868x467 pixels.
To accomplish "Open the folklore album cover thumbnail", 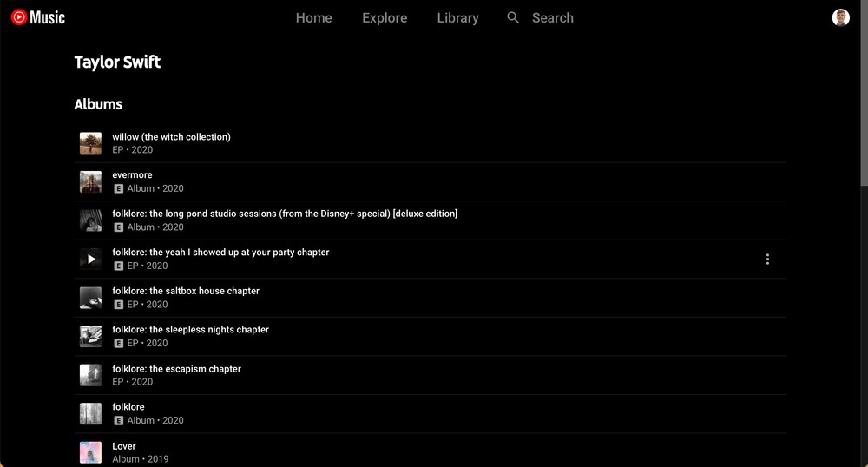I will (x=91, y=414).
